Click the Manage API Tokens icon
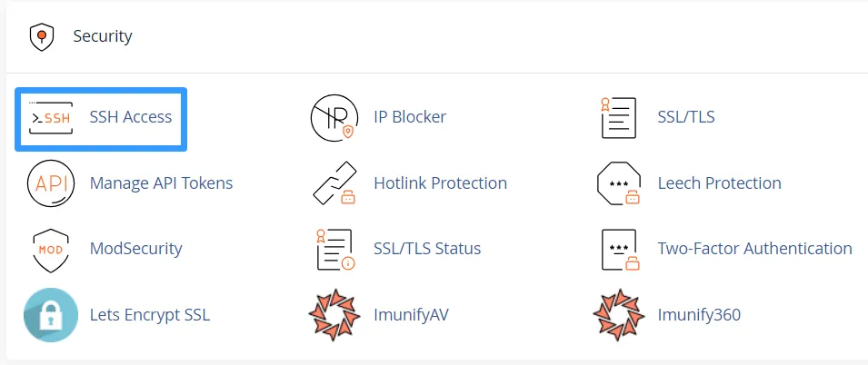The height and width of the screenshot is (365, 868). click(x=50, y=183)
